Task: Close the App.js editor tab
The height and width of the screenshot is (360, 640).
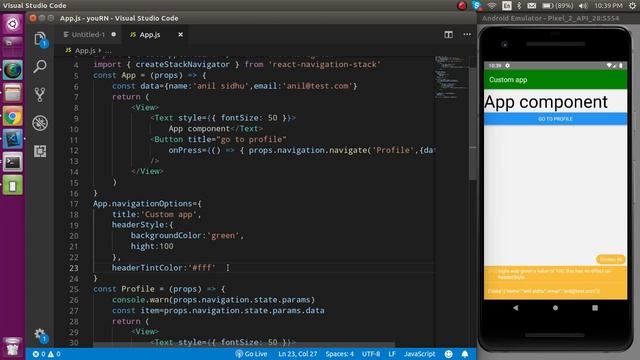Action: (180, 35)
